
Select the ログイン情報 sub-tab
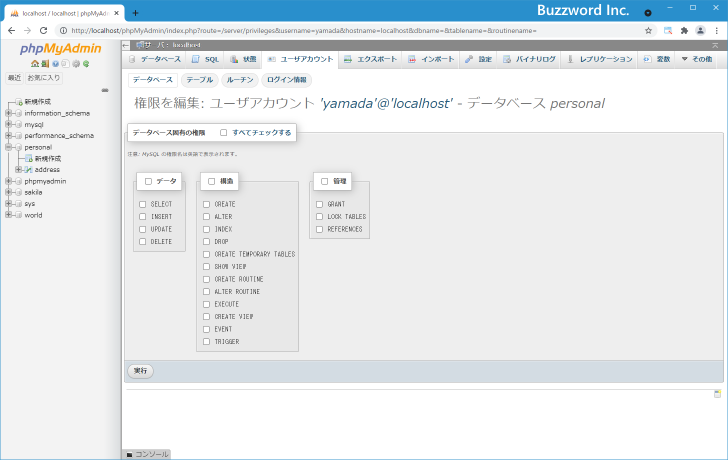pyautogui.click(x=286, y=80)
